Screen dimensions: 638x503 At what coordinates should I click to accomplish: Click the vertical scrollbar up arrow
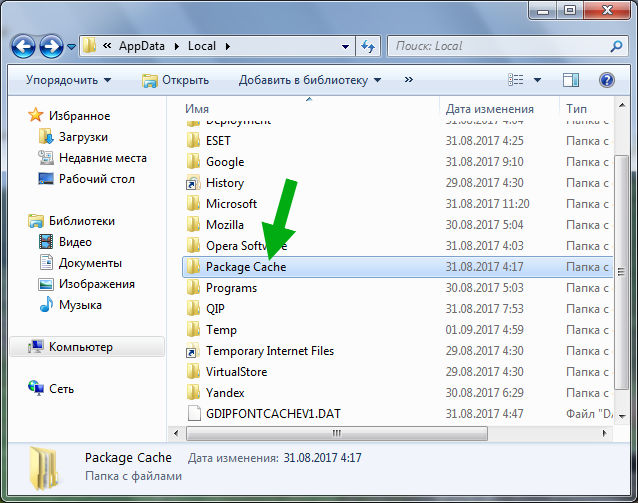622,106
